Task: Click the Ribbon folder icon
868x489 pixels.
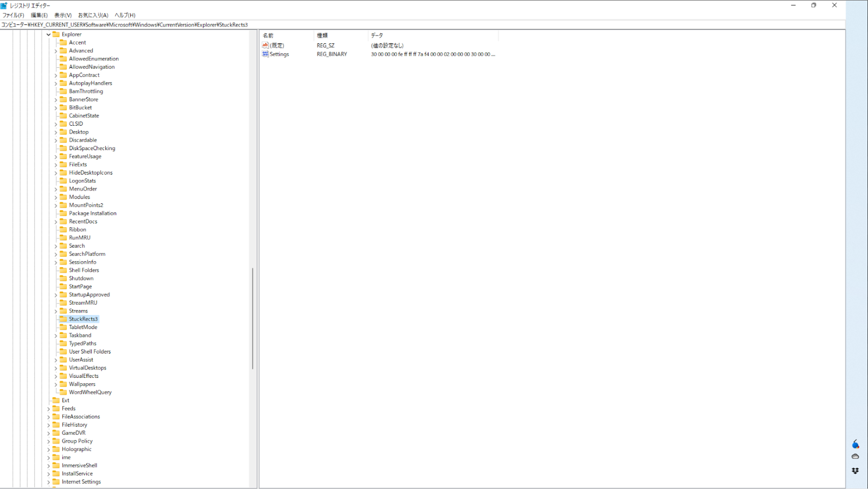Action: coord(63,229)
